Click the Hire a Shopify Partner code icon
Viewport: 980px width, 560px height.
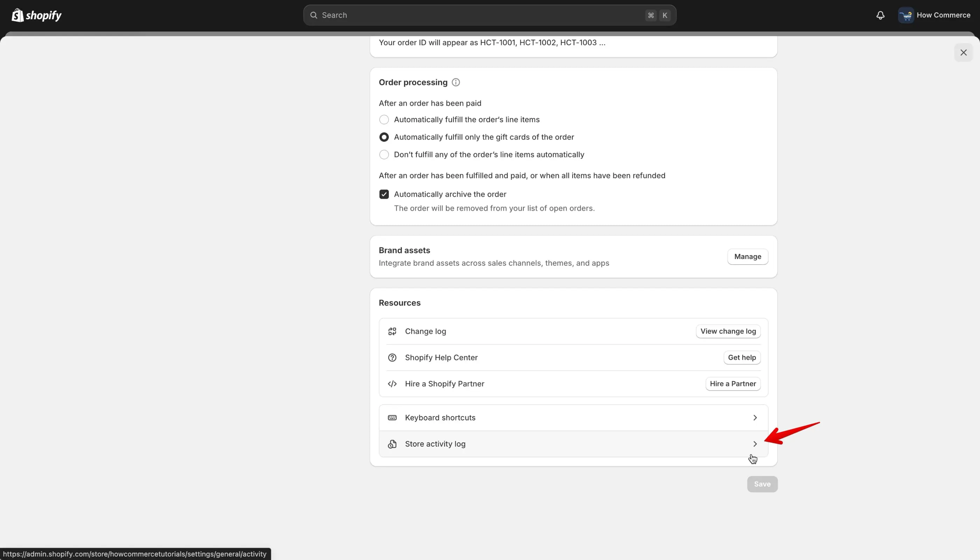(392, 384)
